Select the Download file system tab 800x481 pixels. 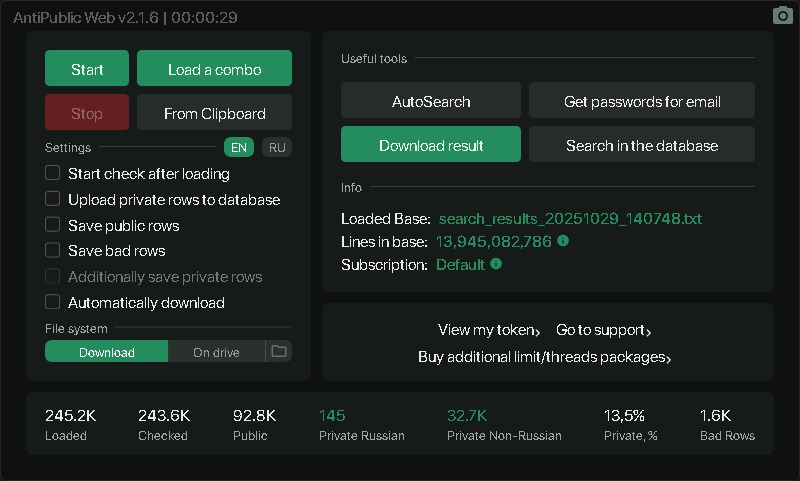[x=106, y=352]
